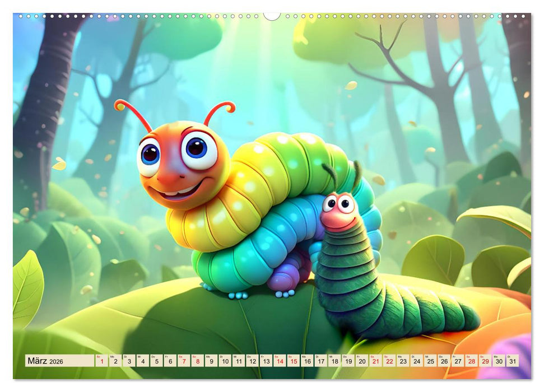
Task: Select red-marked day 22
Action: pos(389,361)
